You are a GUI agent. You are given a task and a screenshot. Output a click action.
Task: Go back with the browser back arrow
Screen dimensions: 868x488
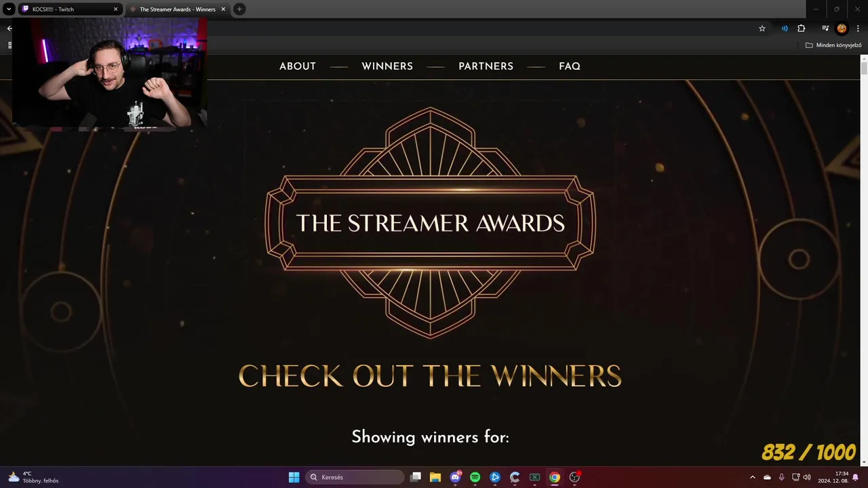pyautogui.click(x=9, y=28)
